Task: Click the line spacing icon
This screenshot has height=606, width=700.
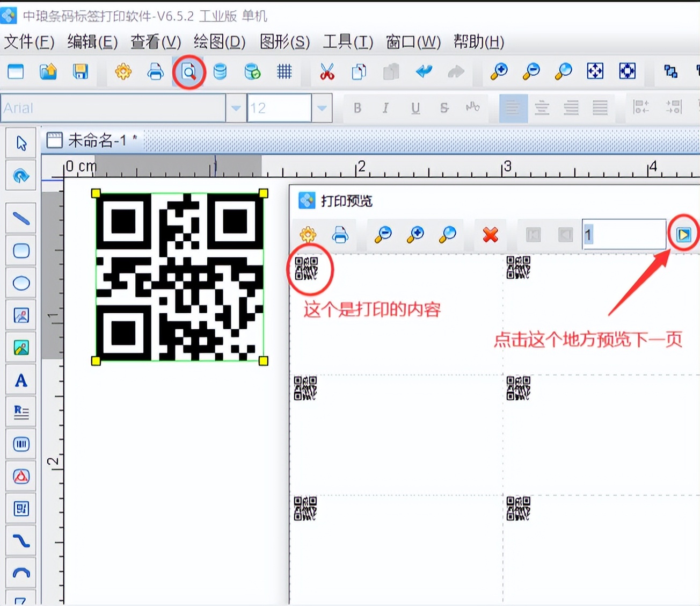Action: 641,107
